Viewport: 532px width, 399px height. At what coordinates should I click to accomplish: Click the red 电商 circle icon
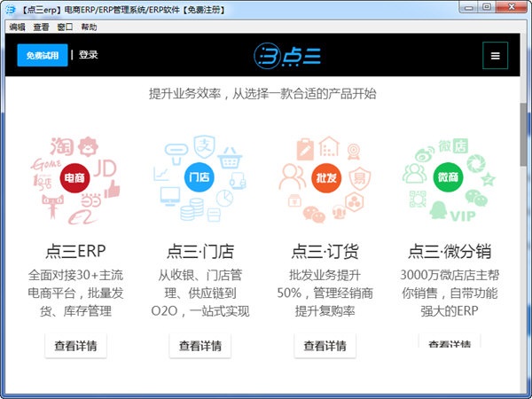(74, 177)
